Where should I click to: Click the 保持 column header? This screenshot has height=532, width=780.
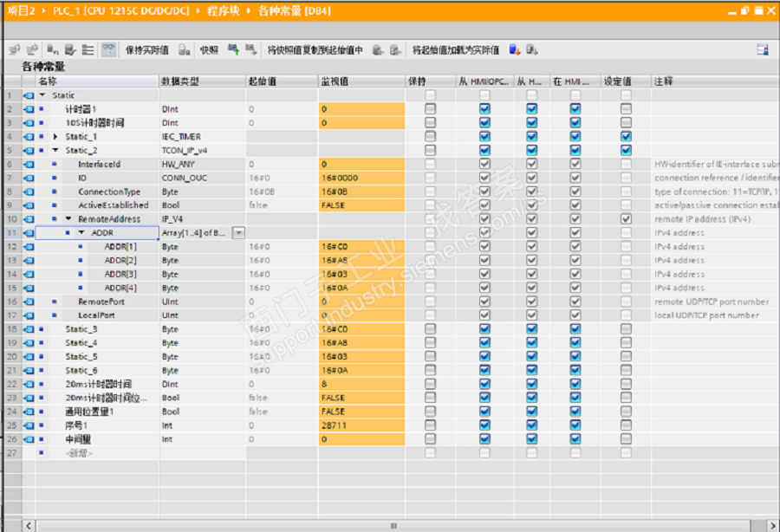click(430, 81)
